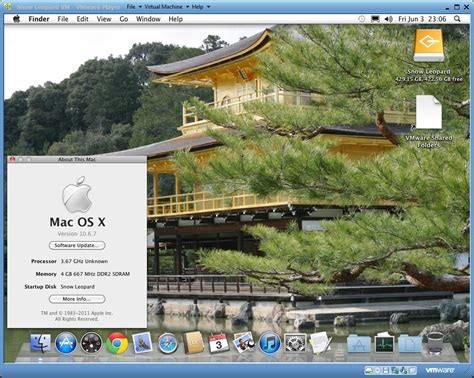This screenshot has width=474, height=378.
Task: Launch the App Store from the Dock
Action: [66, 343]
